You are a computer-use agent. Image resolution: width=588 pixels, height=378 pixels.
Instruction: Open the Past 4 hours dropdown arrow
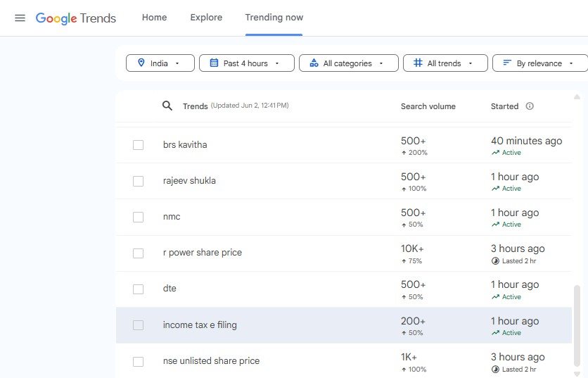click(x=277, y=63)
